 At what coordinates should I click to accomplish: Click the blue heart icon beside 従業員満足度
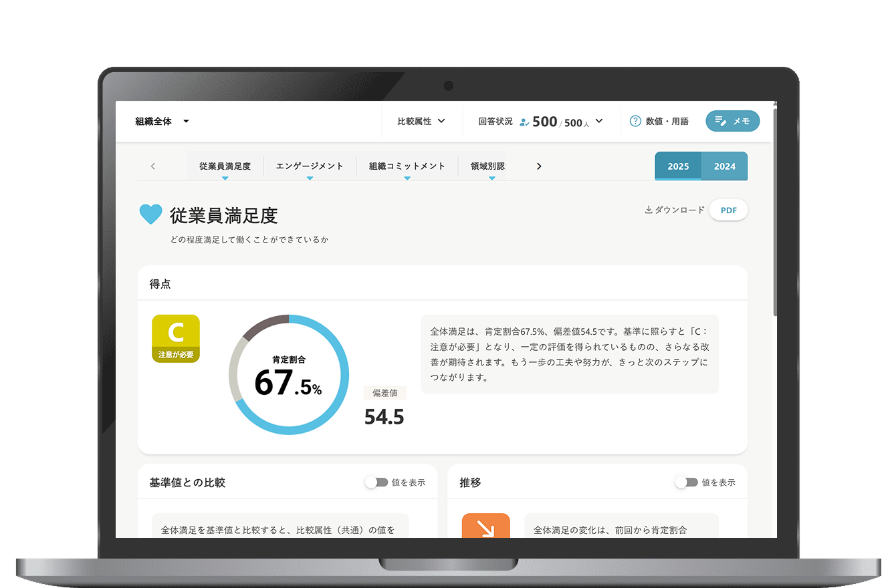(150, 214)
